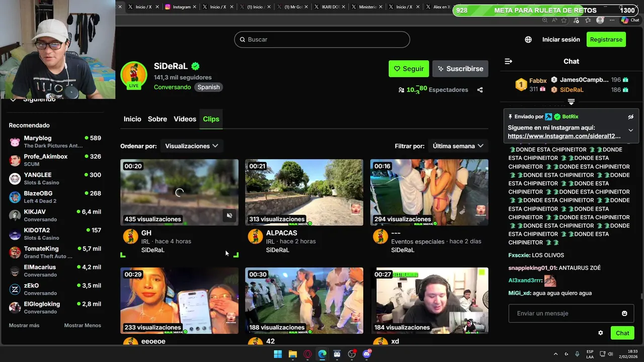Switch to the Ministerio browser tab
The image size is (644, 362).
(x=366, y=7)
